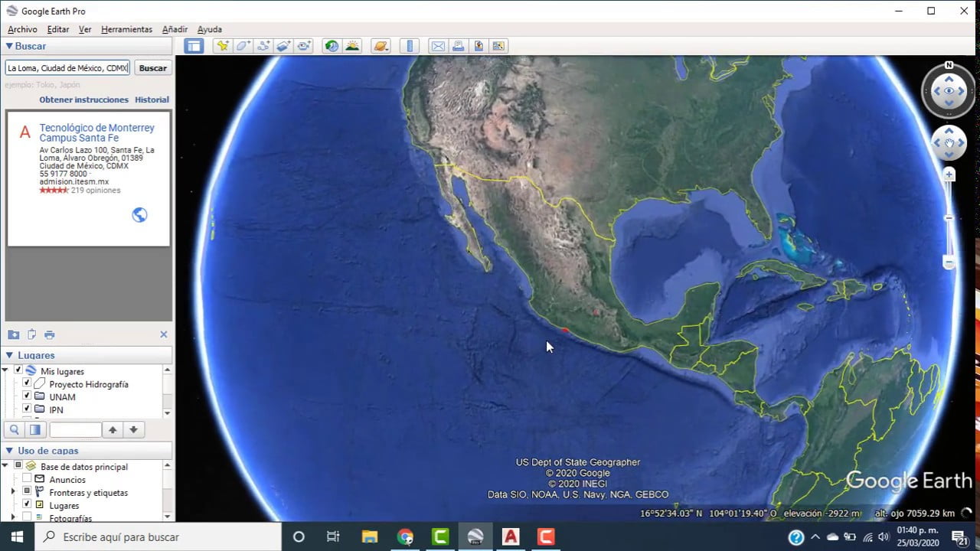Screen dimensions: 980x551
Task: Enable the Fotografías layer checkbox
Action: point(27,518)
